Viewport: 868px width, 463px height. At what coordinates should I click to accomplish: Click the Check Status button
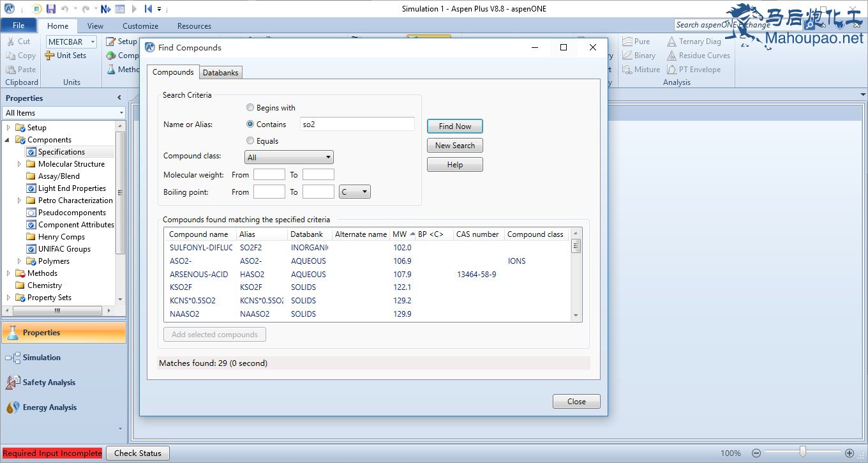pyautogui.click(x=137, y=453)
